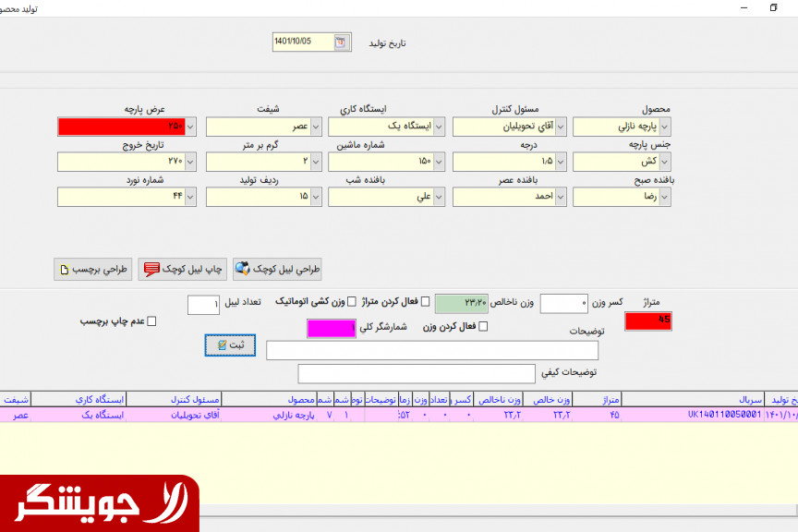Open the بافنده شب weaver dropdown

(x=438, y=197)
